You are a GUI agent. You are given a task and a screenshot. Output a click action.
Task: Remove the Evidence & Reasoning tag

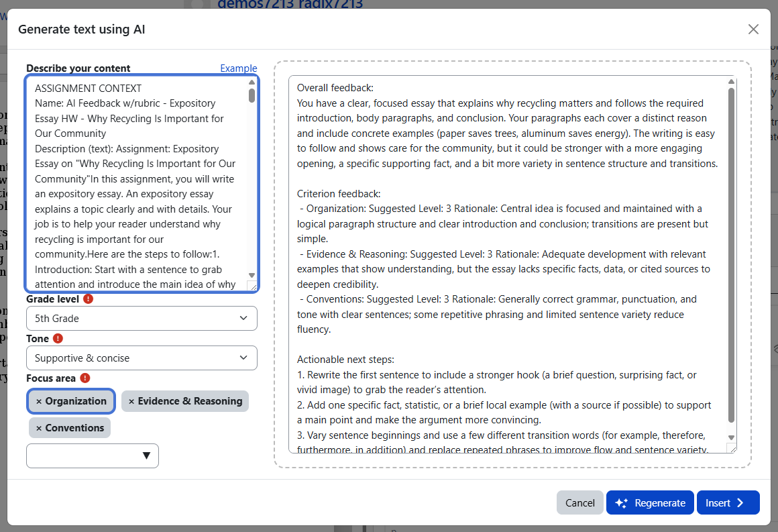(x=131, y=401)
